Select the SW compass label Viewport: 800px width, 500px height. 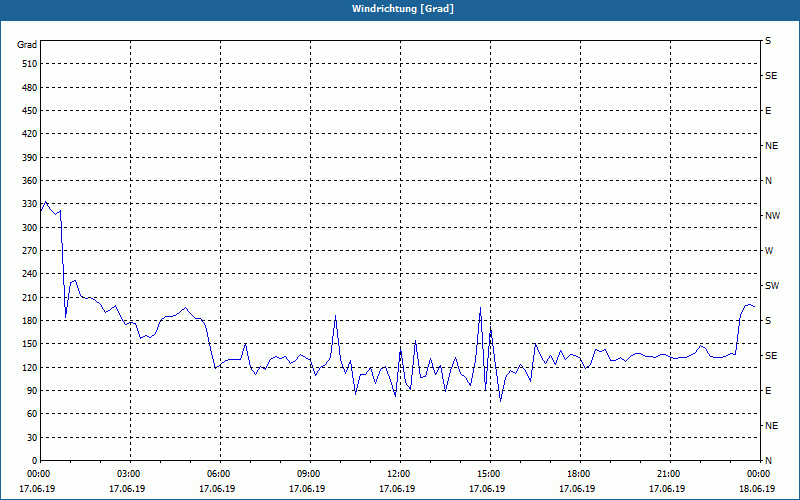pos(772,286)
